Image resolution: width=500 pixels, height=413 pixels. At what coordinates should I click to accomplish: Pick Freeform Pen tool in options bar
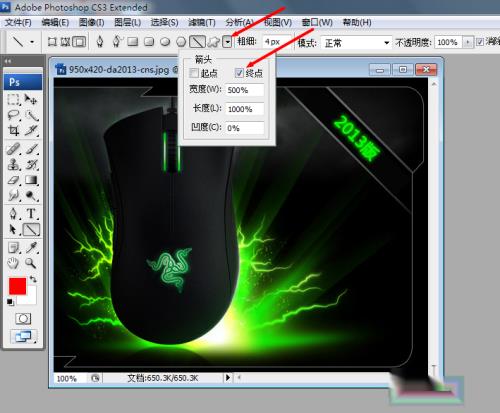tap(116, 42)
